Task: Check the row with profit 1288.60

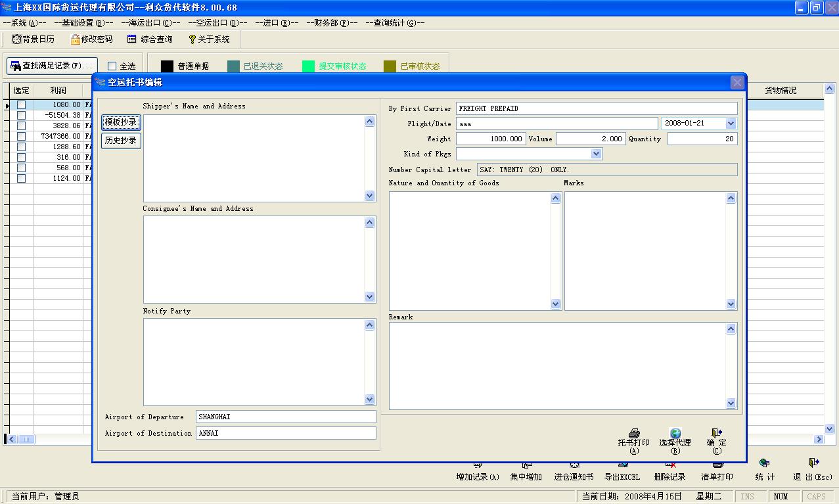Action: pos(21,147)
